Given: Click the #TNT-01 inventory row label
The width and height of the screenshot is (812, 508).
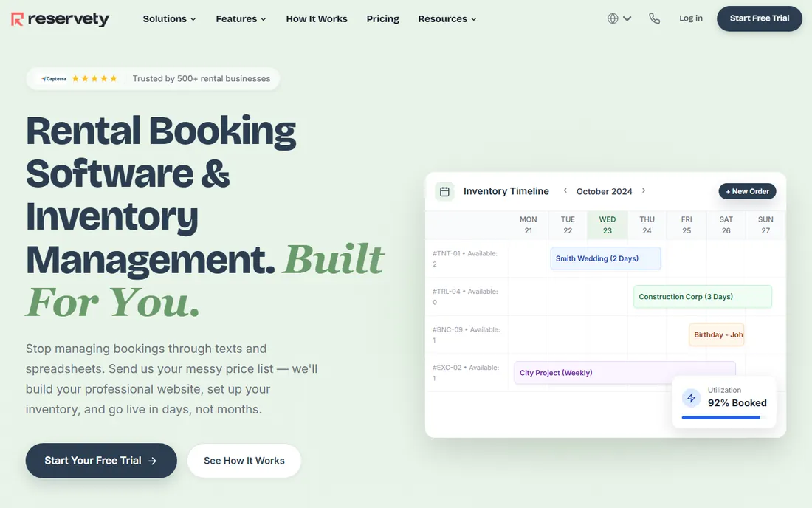Looking at the screenshot, I should point(465,258).
